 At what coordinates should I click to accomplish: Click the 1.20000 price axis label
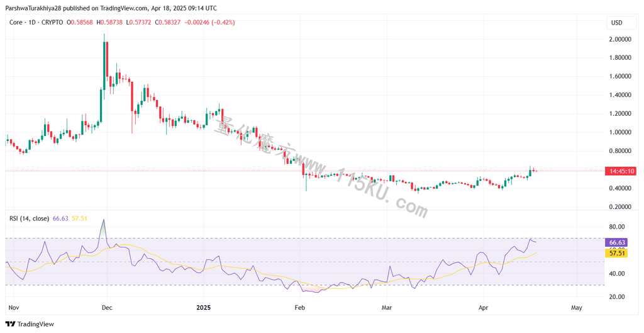621,113
